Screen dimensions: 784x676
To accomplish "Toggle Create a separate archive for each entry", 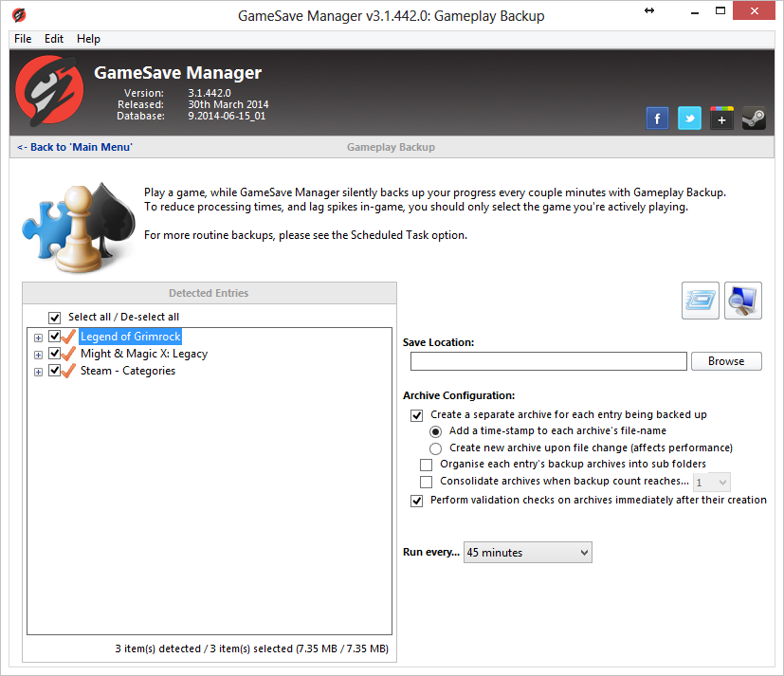I will (x=416, y=415).
